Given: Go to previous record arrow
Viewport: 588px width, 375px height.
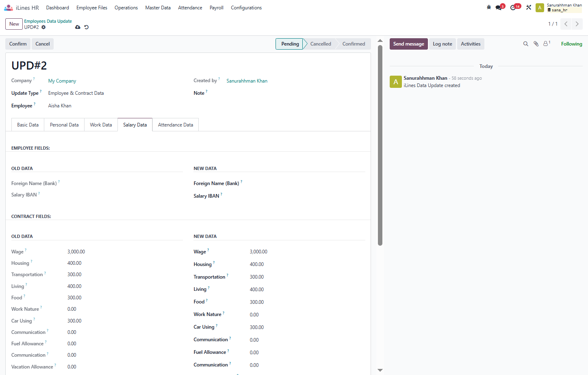Looking at the screenshot, I should tap(566, 24).
